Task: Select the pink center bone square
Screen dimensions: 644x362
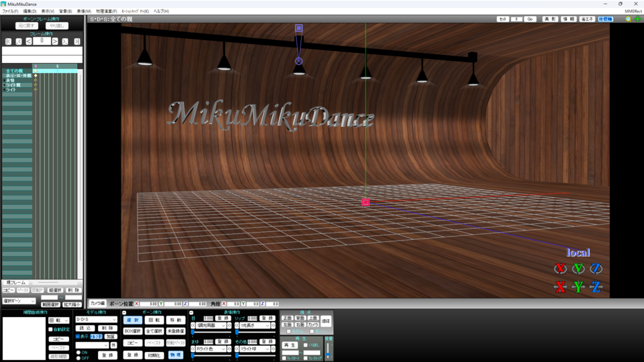Action: click(366, 202)
